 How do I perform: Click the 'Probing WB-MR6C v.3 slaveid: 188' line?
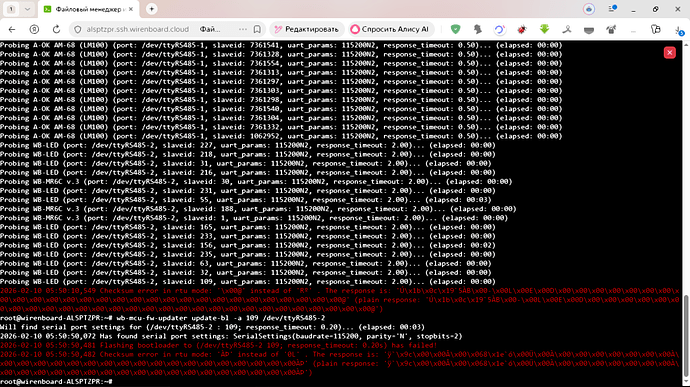[x=258, y=209]
